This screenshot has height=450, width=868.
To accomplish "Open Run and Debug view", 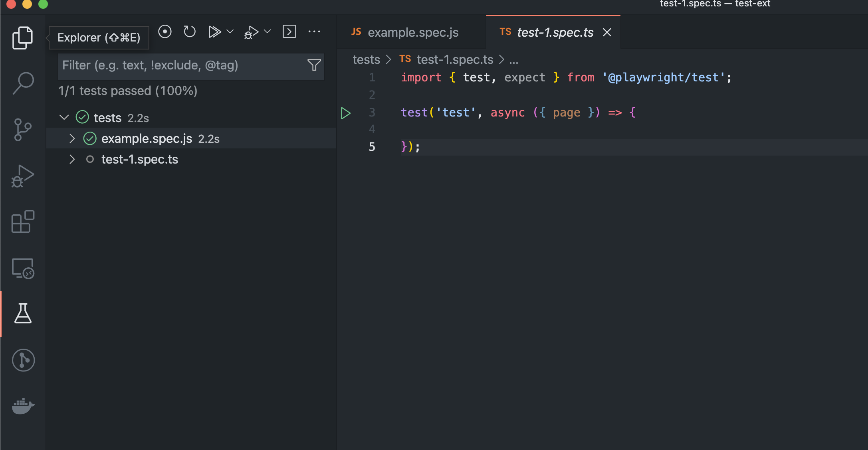I will coord(23,176).
